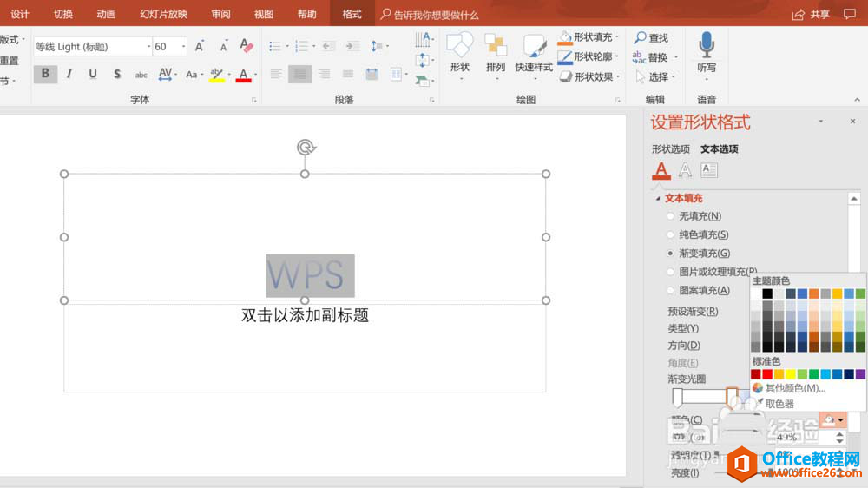Open More Colors dialog from palette

click(794, 388)
